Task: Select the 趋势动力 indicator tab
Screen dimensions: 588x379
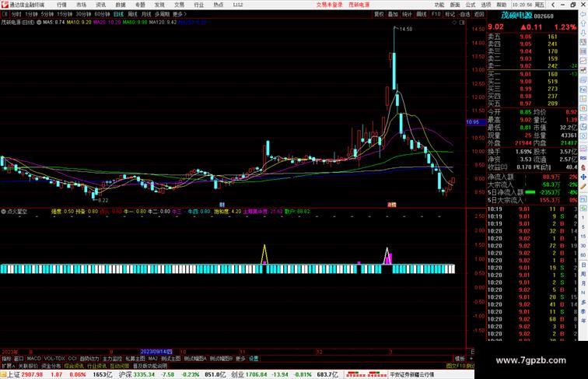Action: click(x=89, y=359)
